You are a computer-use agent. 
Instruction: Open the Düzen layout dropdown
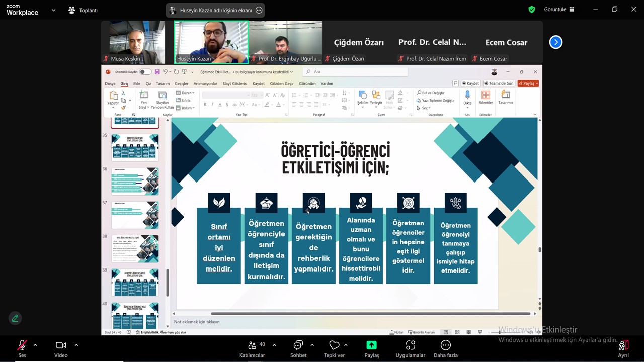(x=185, y=93)
